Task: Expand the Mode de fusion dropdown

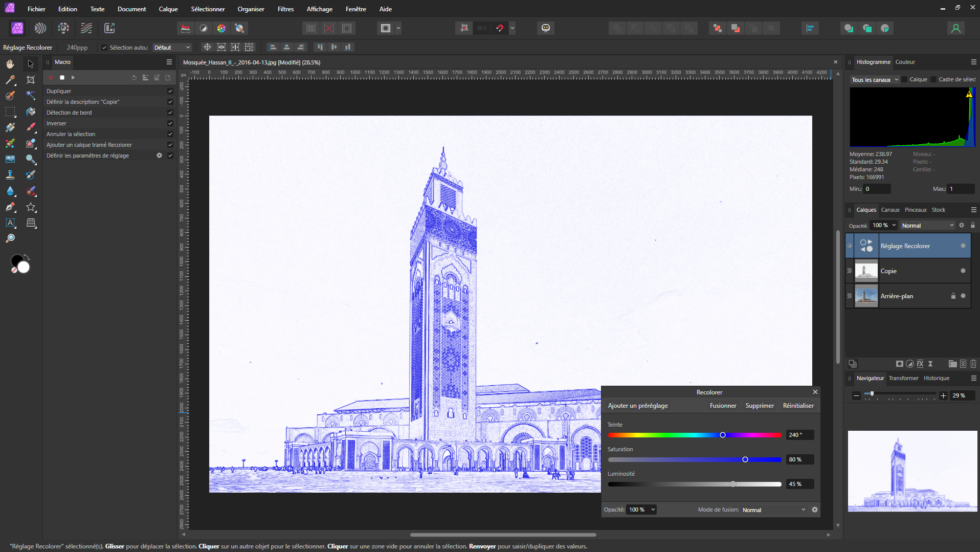Action: [x=773, y=510]
